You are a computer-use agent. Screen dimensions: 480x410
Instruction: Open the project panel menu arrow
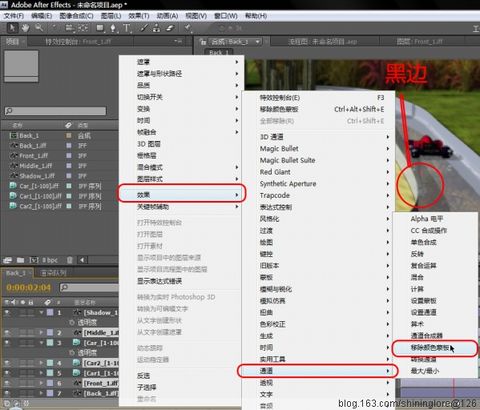tap(178, 42)
